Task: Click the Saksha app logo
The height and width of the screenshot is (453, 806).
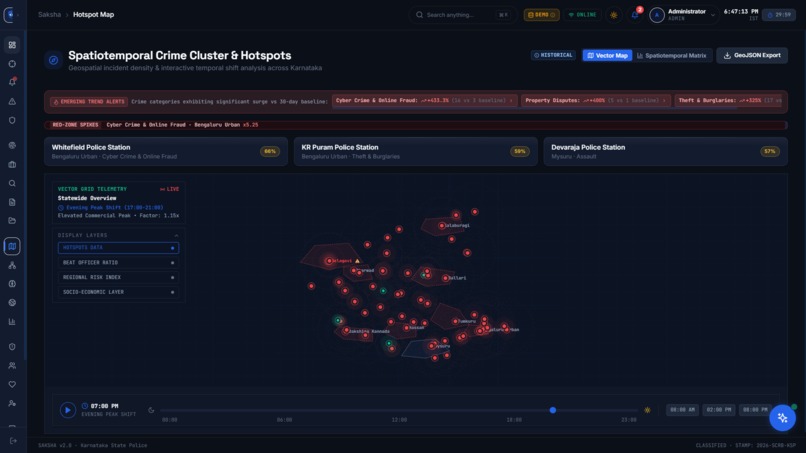Action: click(9, 14)
